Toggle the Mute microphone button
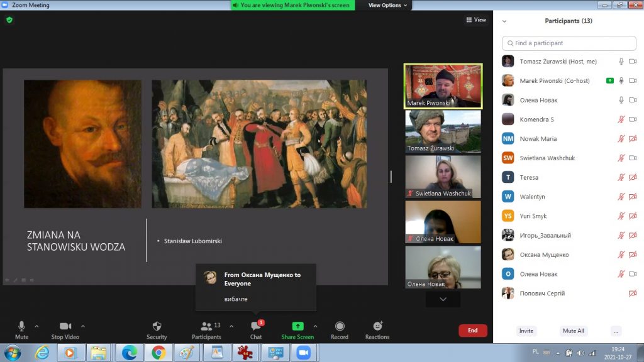The image size is (644, 362). 21,326
